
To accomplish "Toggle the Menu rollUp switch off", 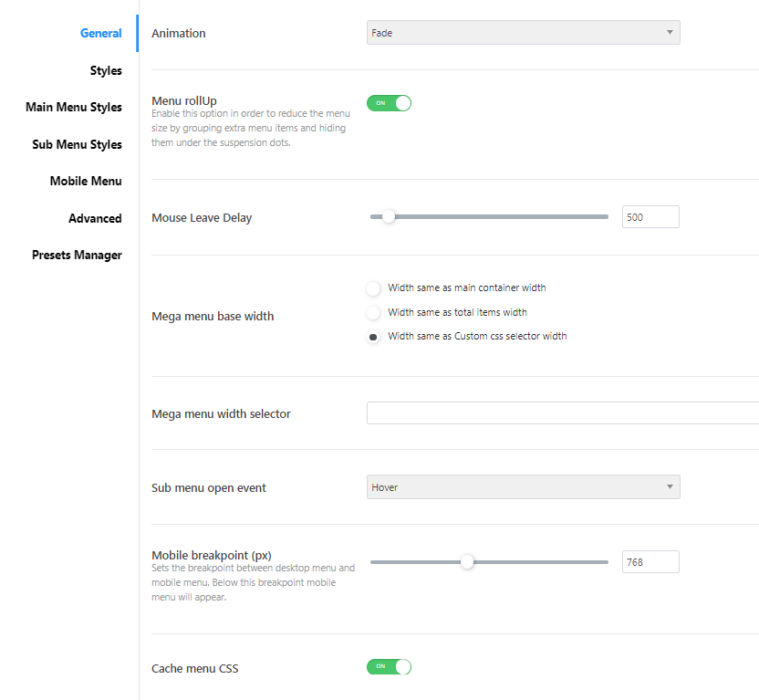I will coord(390,103).
